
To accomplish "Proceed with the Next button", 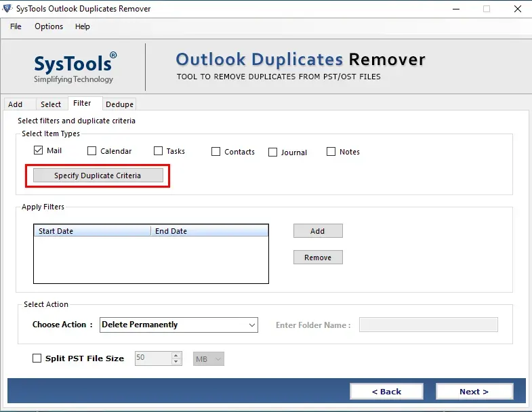I will [x=474, y=391].
